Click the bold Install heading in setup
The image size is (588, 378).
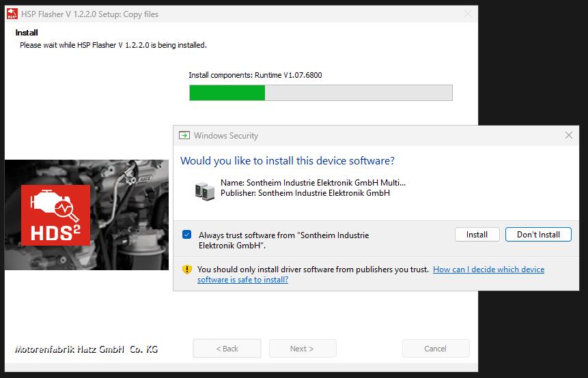coord(26,33)
